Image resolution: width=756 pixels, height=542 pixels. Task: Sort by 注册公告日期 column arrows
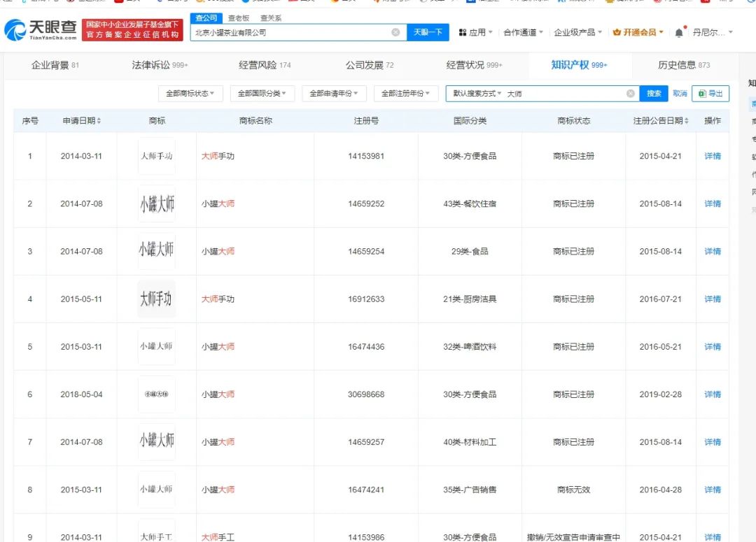point(687,121)
